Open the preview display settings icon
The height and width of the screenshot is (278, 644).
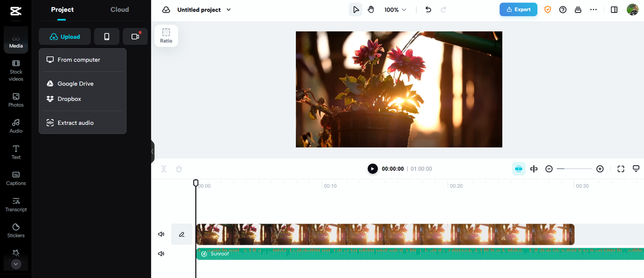coord(636,168)
